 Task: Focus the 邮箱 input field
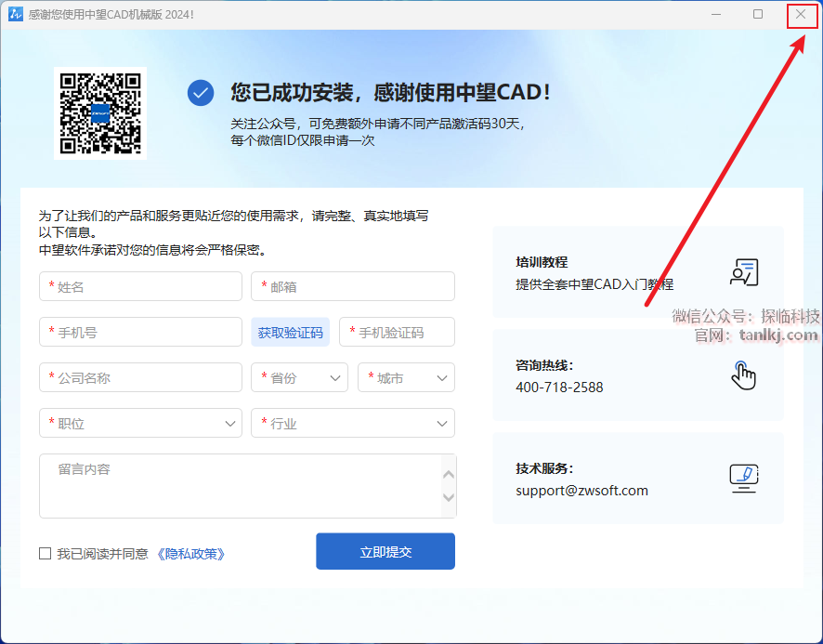pos(353,287)
